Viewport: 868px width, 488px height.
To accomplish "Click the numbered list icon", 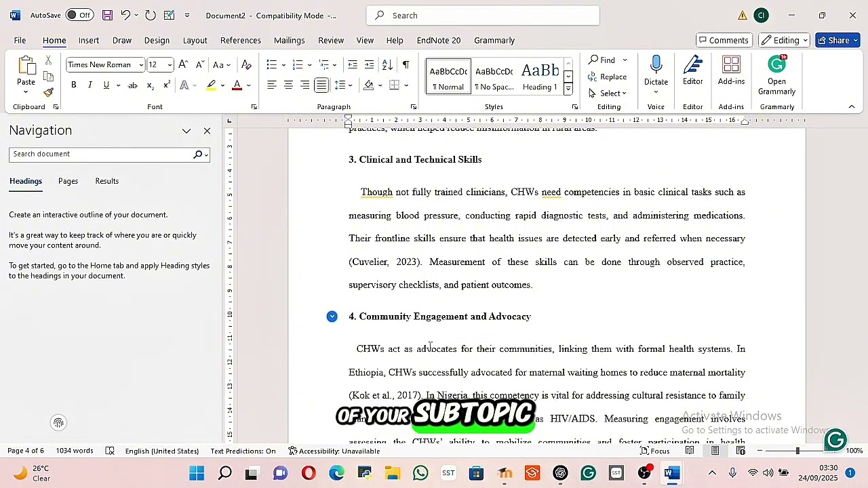I will click(x=297, y=64).
